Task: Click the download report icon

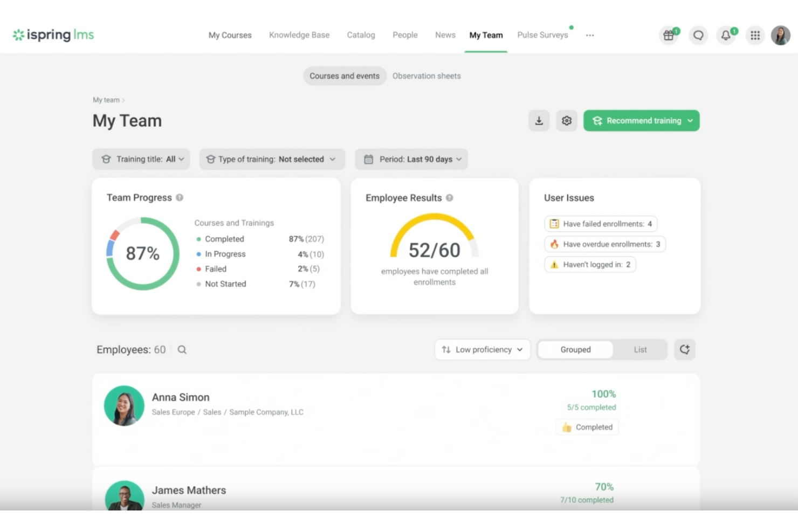Action: click(539, 121)
